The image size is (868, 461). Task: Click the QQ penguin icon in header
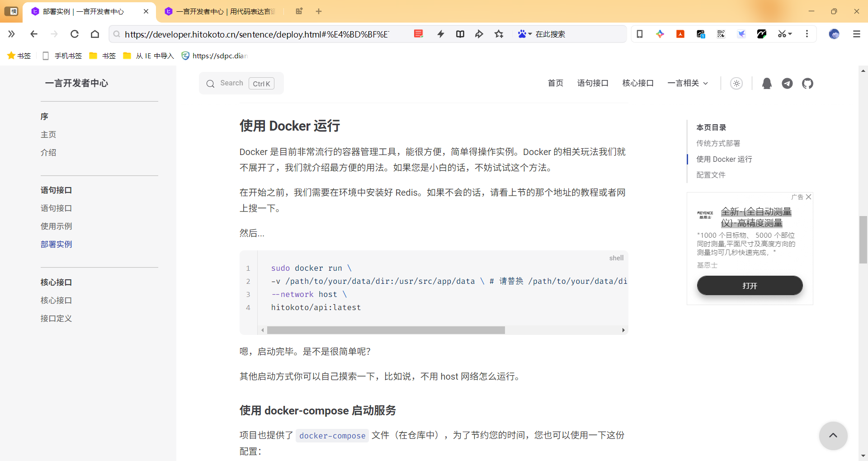point(767,84)
